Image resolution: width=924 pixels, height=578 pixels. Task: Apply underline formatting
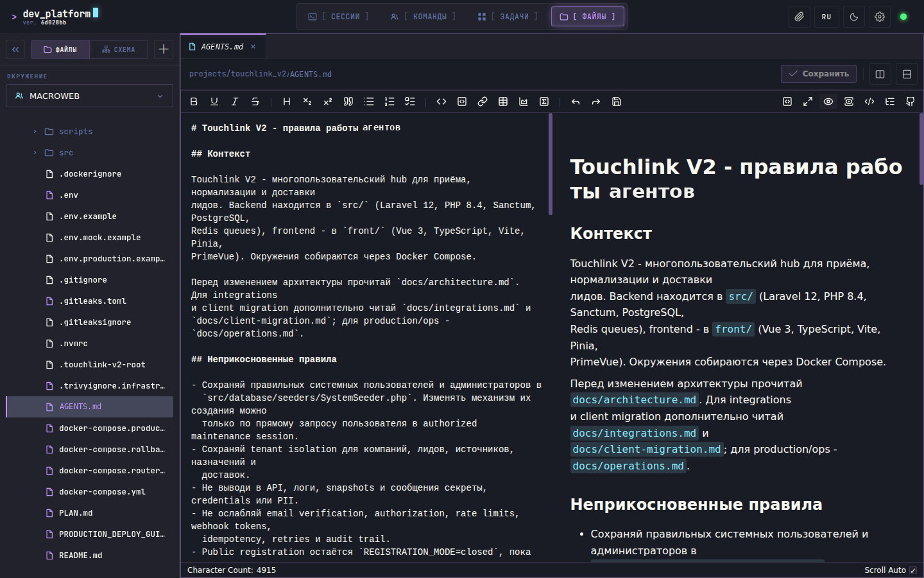coord(214,101)
